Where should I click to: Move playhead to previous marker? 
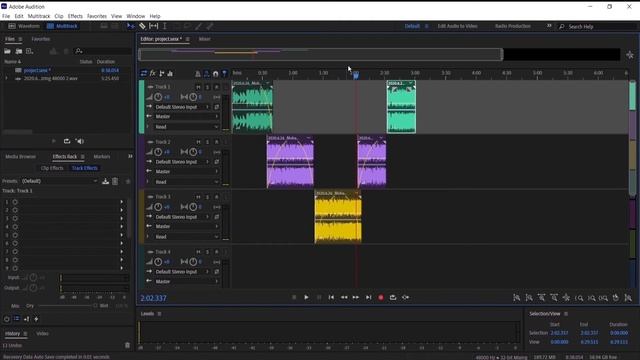click(331, 298)
